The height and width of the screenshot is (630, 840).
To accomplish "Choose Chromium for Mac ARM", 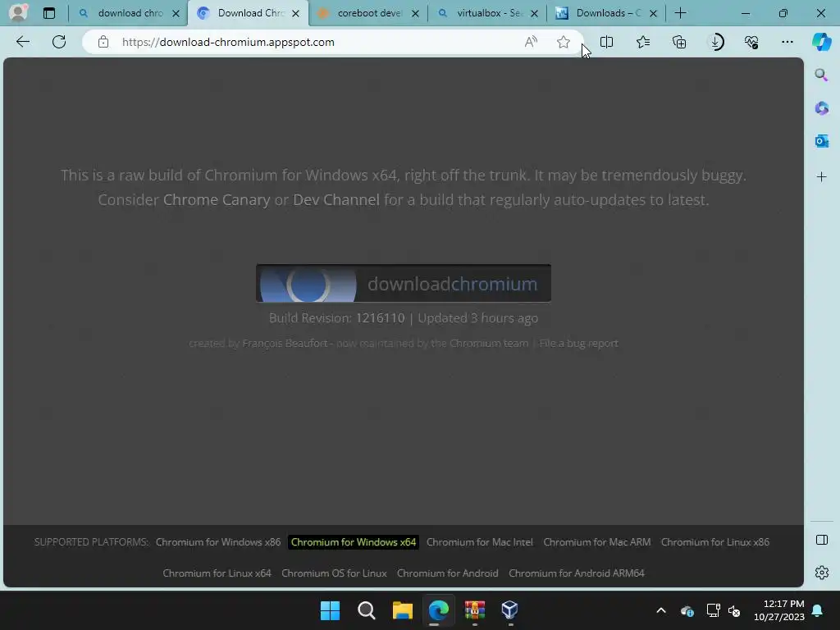I will [x=597, y=542].
